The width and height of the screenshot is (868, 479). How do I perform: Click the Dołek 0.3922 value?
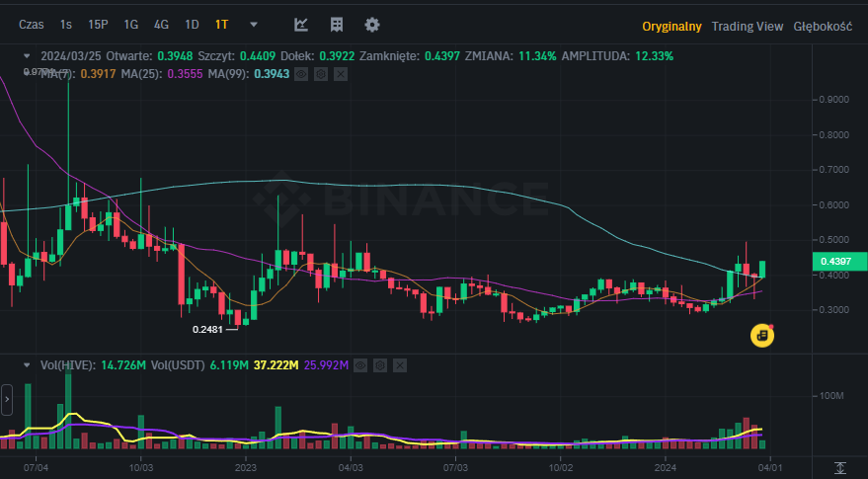tap(337, 56)
